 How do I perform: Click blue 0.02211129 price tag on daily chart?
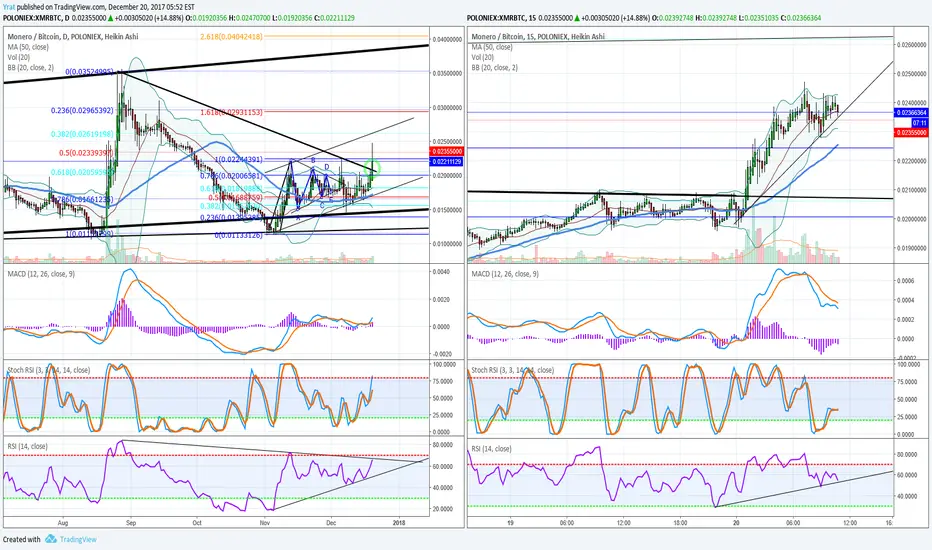click(x=446, y=161)
